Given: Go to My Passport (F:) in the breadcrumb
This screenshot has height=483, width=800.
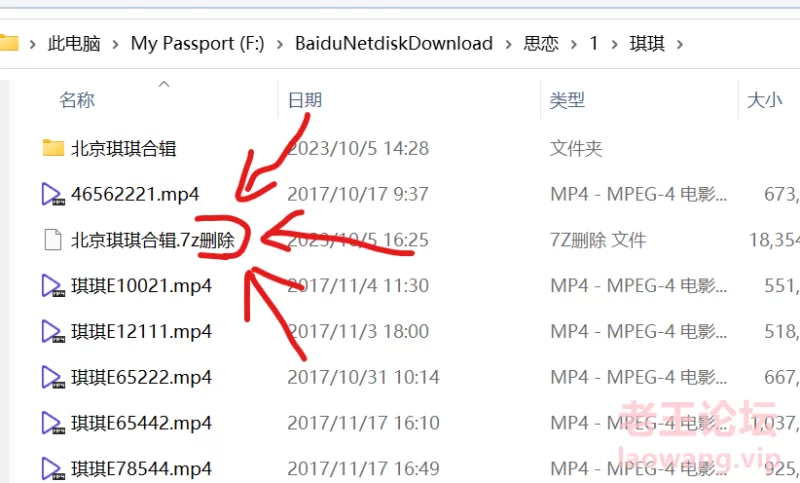Looking at the screenshot, I should pyautogui.click(x=197, y=44).
